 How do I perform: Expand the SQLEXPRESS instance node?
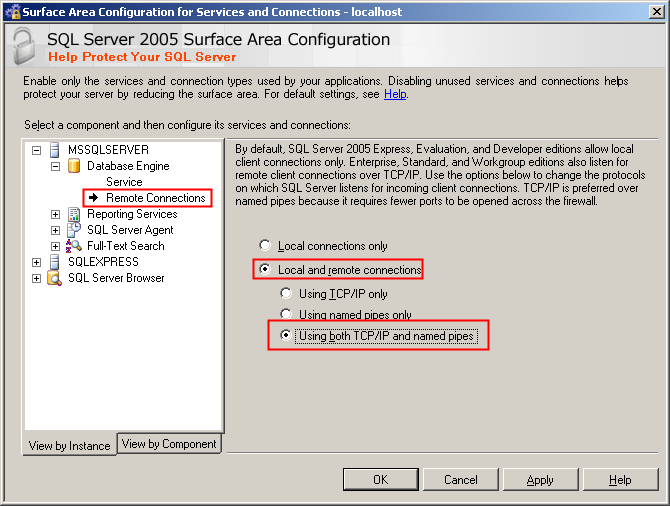click(x=37, y=262)
